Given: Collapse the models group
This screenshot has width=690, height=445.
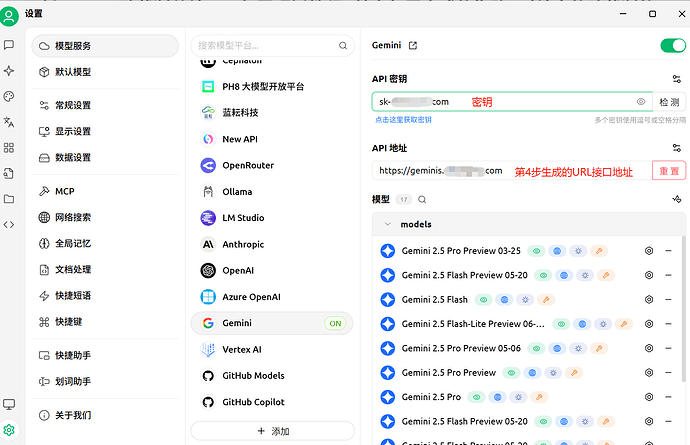Looking at the screenshot, I should click(x=388, y=224).
